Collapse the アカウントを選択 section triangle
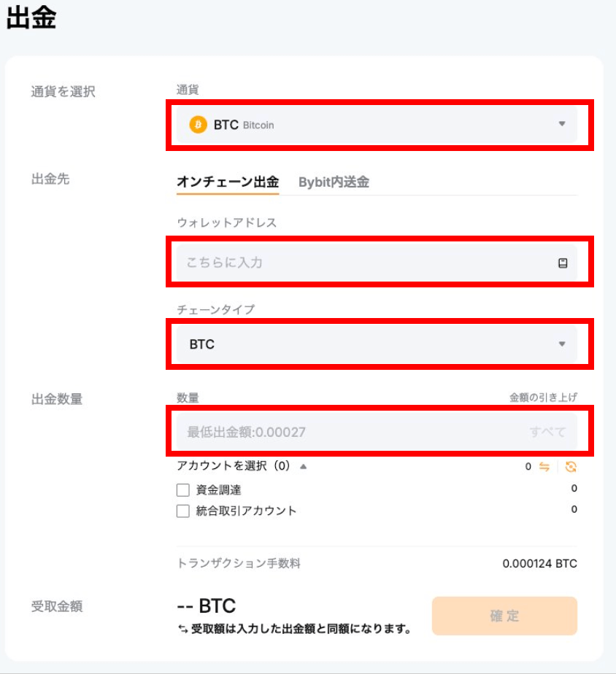This screenshot has width=616, height=674. coord(304,466)
